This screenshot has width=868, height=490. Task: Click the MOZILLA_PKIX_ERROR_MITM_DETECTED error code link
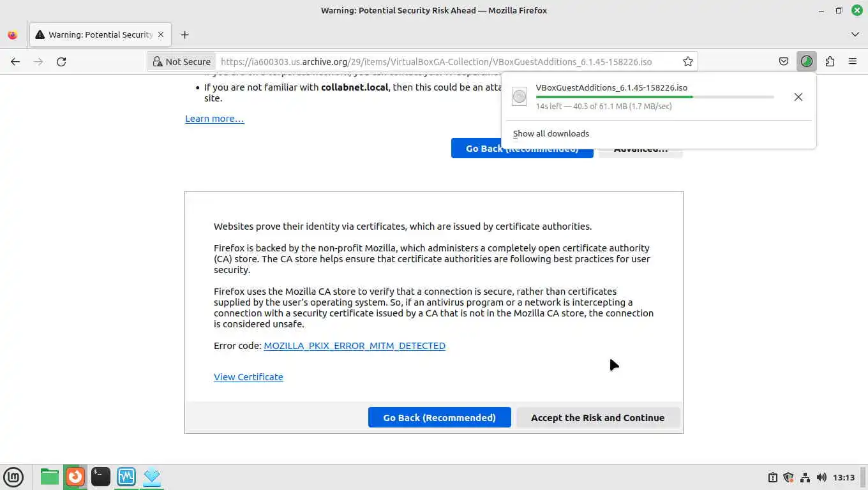click(x=354, y=346)
